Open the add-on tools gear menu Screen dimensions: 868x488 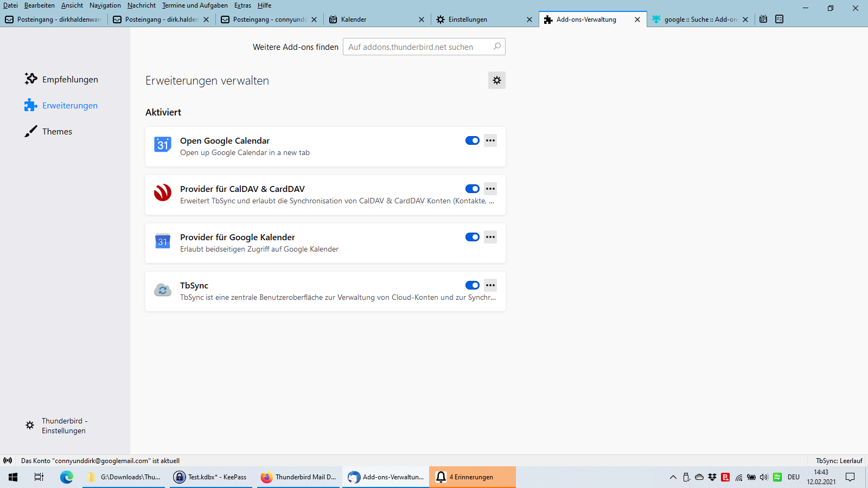(x=497, y=80)
